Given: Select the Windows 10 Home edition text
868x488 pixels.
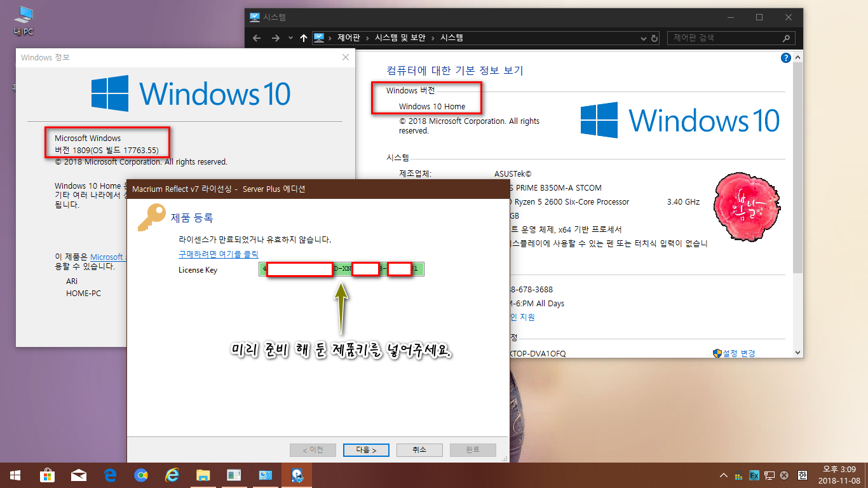Looking at the screenshot, I should pyautogui.click(x=432, y=107).
